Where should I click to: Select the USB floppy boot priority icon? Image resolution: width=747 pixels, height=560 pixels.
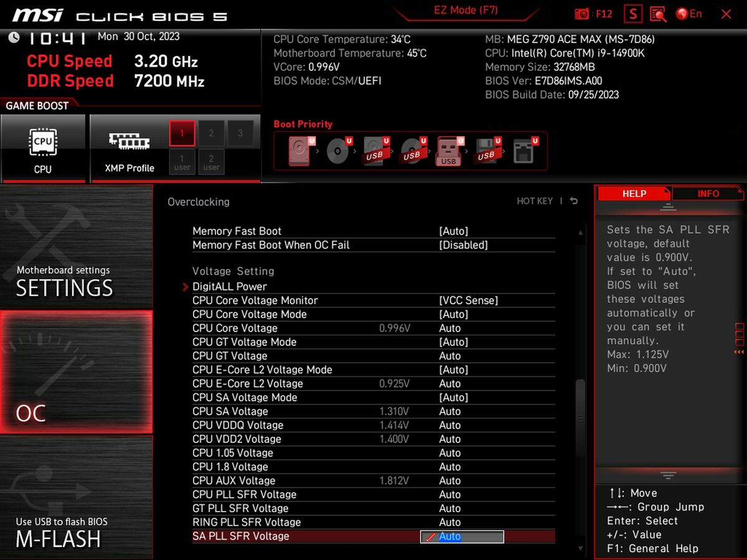click(488, 151)
